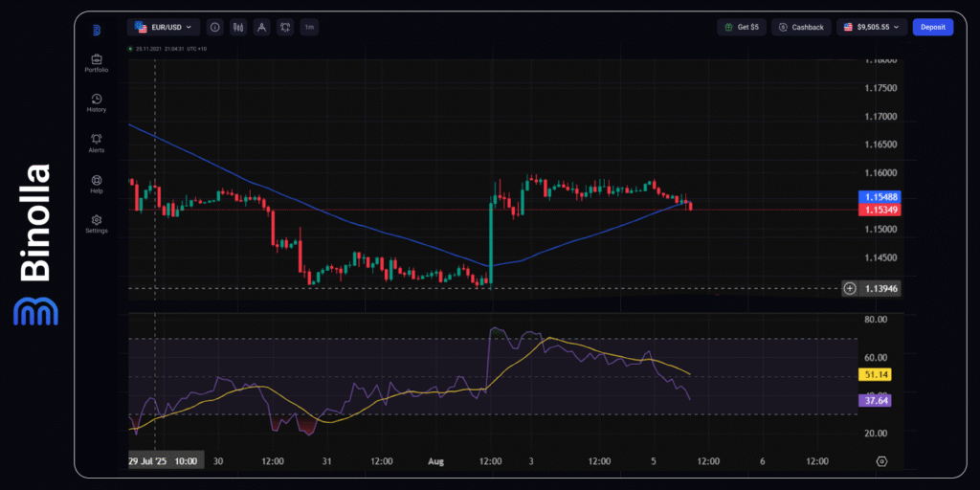980x490 pixels.
Task: Click the asset info icon
Action: click(214, 28)
